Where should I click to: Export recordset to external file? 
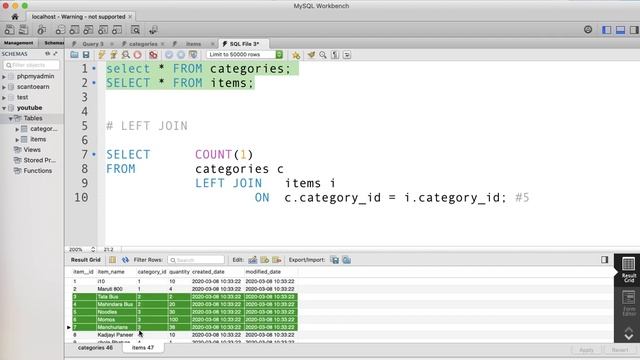click(x=334, y=260)
